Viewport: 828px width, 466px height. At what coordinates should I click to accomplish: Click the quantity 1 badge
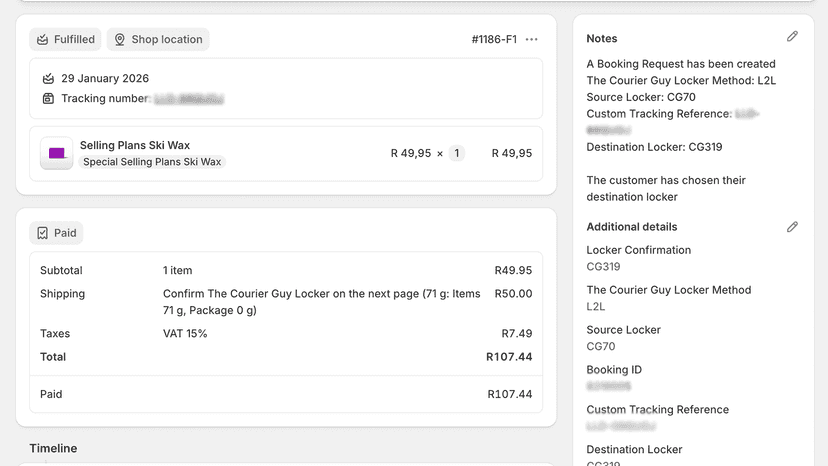457,153
